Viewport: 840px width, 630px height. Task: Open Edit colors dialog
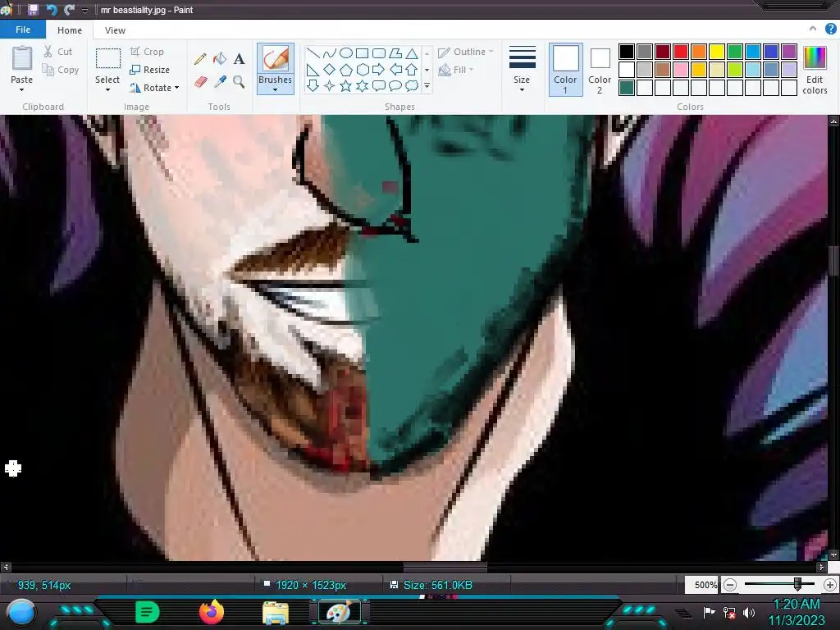(815, 70)
